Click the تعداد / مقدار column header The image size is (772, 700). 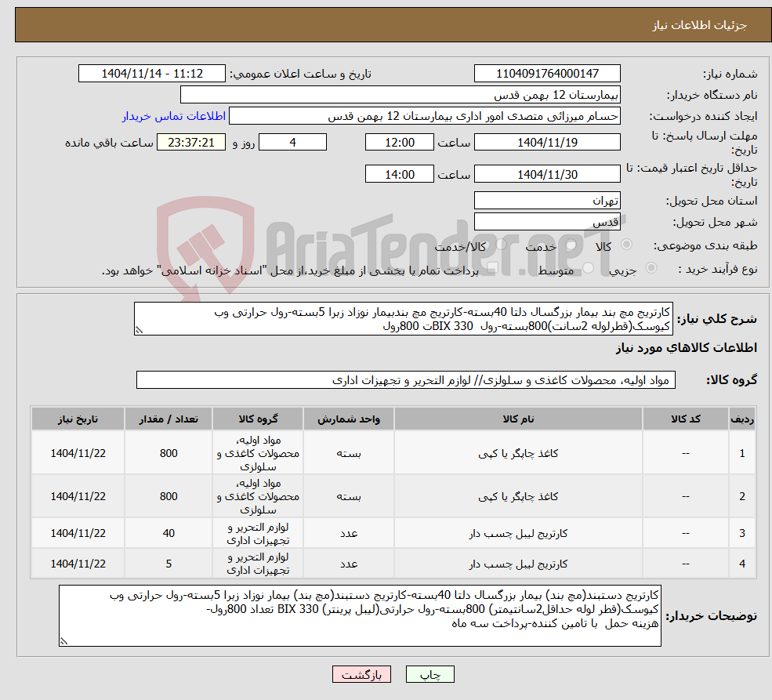(169, 419)
